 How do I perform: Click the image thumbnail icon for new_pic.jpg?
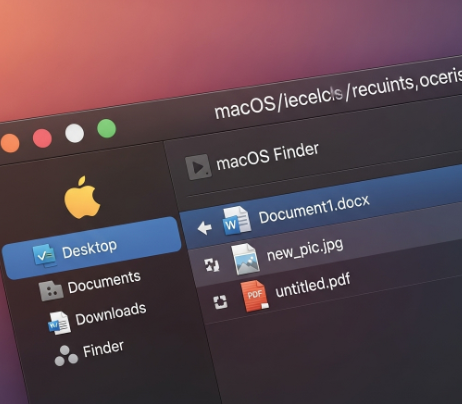[245, 259]
